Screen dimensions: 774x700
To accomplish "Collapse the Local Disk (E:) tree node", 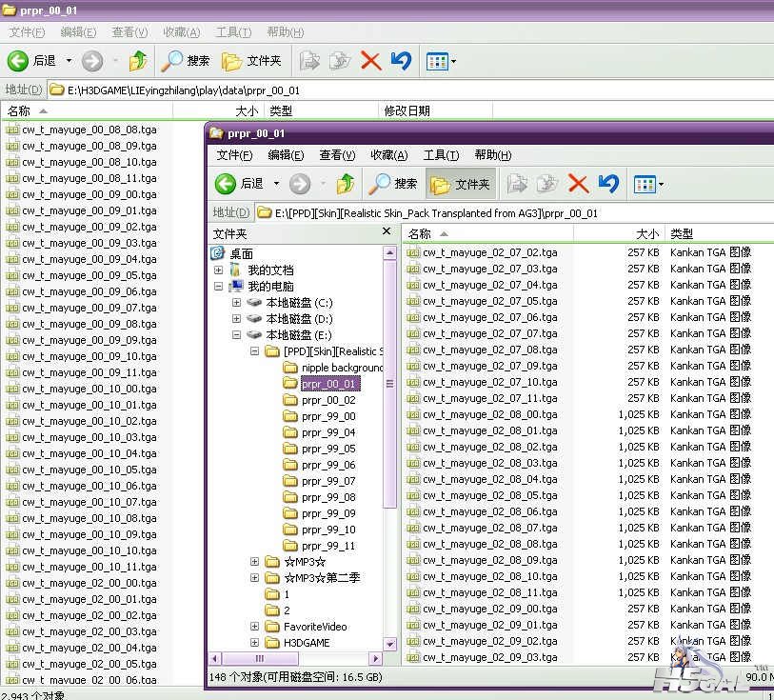I will pyautogui.click(x=236, y=334).
